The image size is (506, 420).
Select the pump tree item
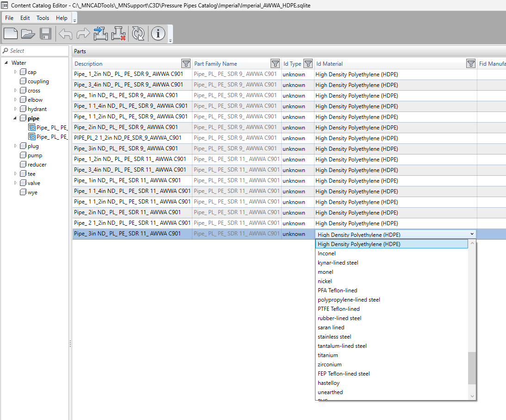(x=31, y=155)
